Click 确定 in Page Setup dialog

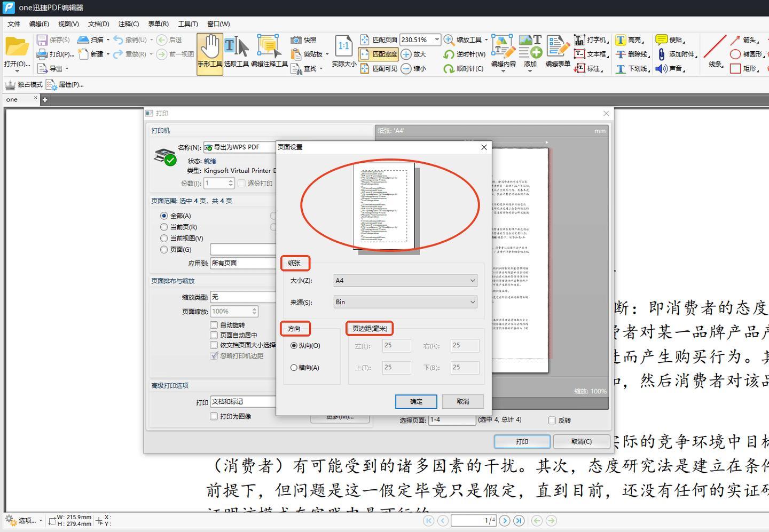(416, 401)
